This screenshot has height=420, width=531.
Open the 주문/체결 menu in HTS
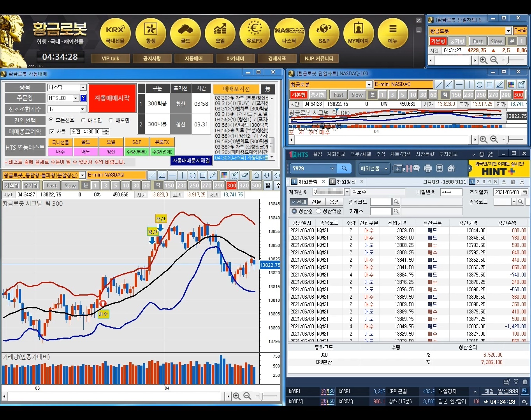tap(361, 154)
